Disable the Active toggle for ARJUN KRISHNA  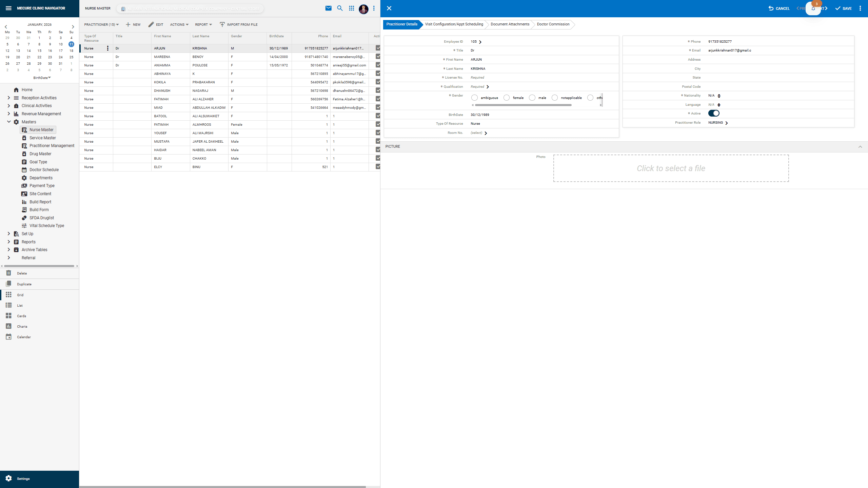coord(714,113)
